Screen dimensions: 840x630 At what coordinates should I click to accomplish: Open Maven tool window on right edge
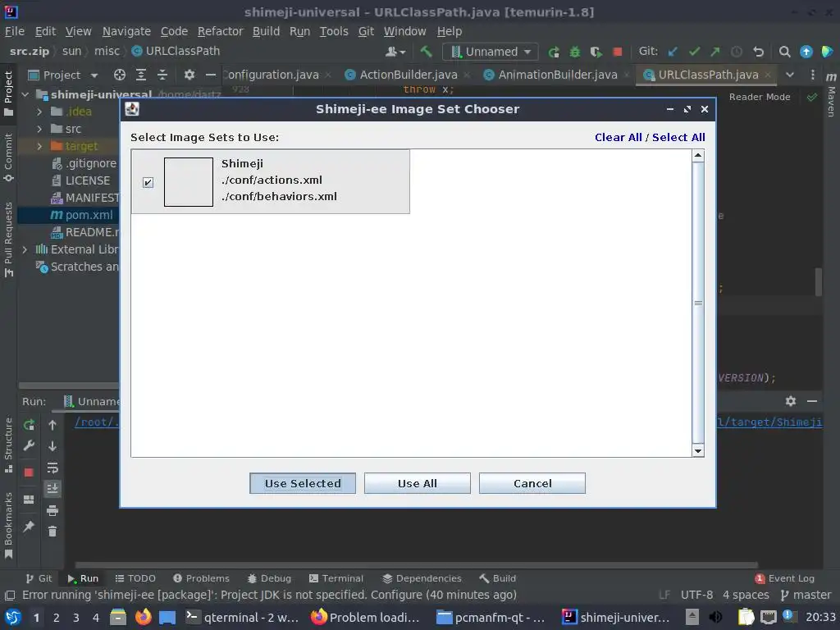(x=831, y=94)
